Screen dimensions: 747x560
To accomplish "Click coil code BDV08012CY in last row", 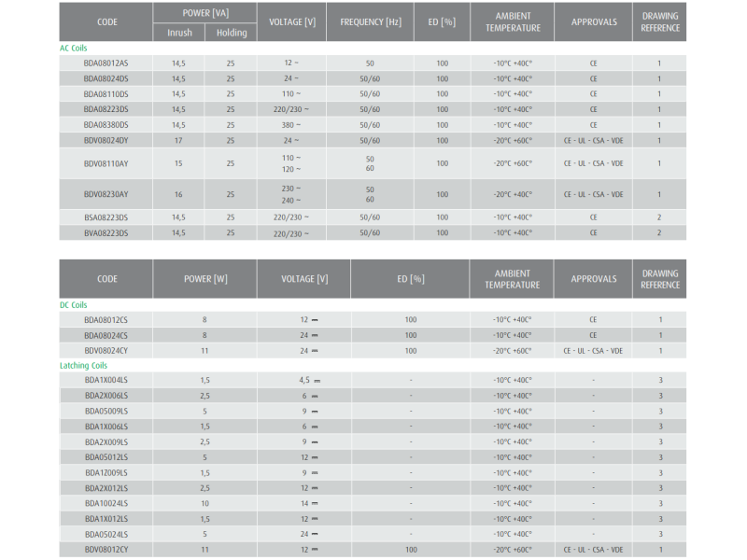I will point(106,550).
